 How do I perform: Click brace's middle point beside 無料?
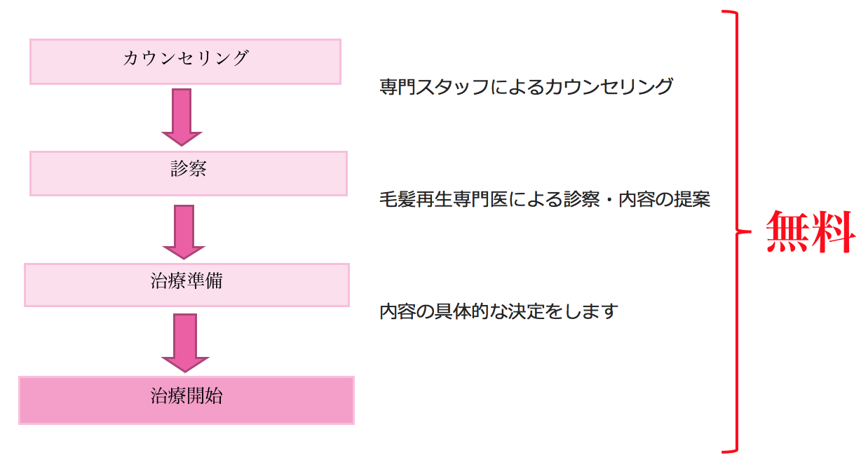coord(743,231)
